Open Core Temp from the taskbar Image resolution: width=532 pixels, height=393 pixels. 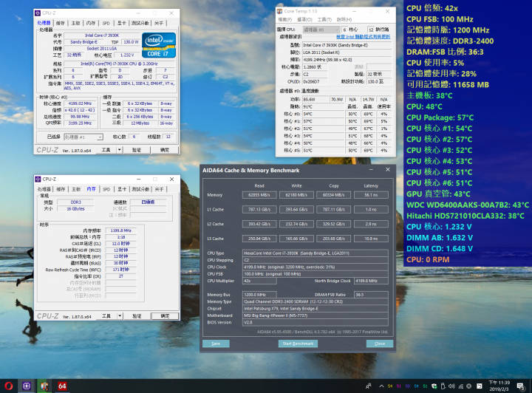(x=44, y=386)
